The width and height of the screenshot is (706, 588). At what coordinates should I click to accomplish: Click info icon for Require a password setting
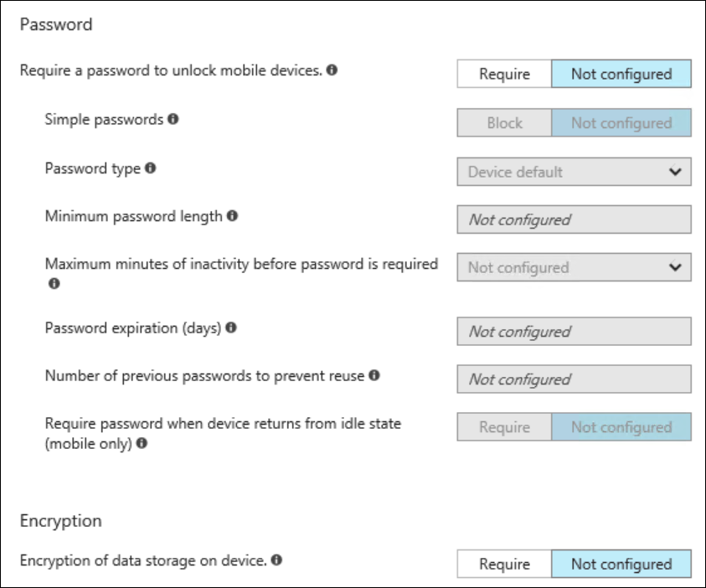coord(332,70)
